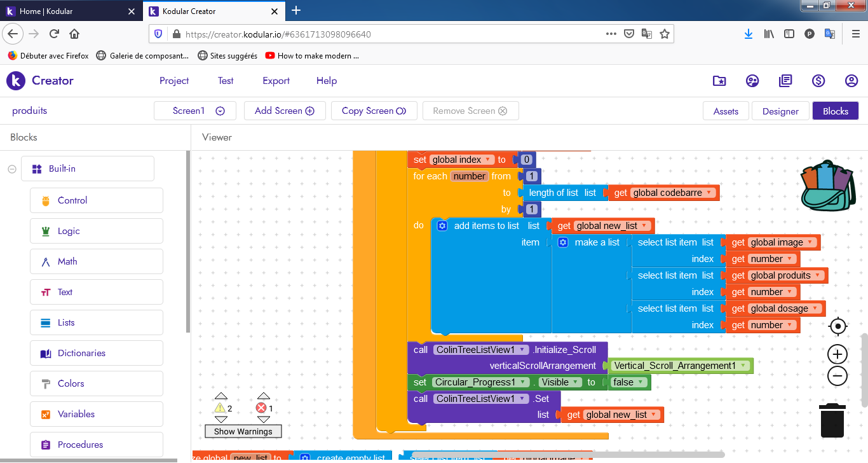The image size is (868, 463).
Task: Open the Export menu
Action: click(x=276, y=81)
